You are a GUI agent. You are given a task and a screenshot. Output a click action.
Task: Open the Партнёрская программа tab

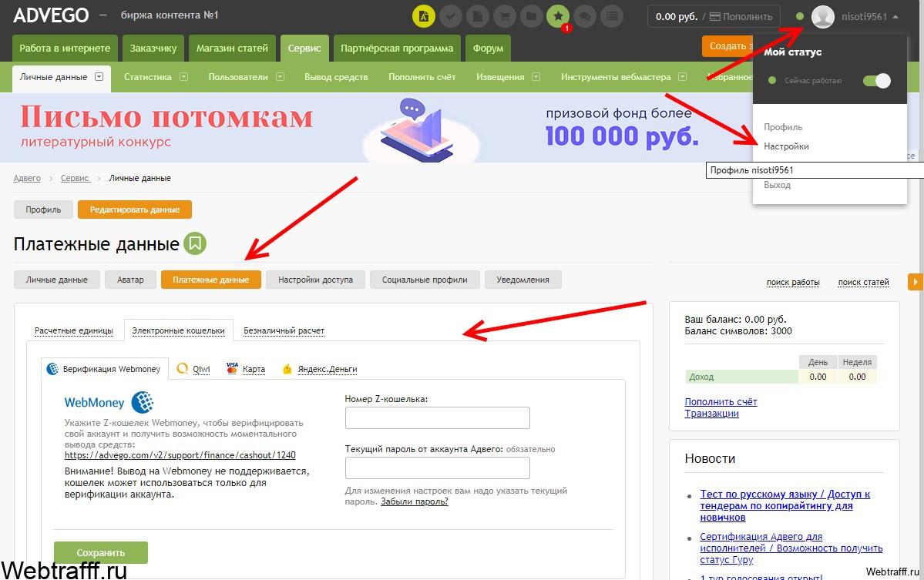pos(397,49)
